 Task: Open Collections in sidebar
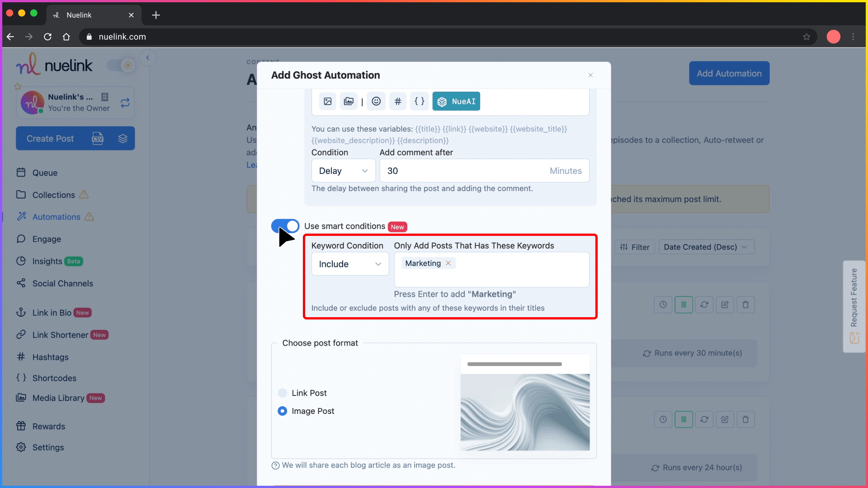coord(53,195)
